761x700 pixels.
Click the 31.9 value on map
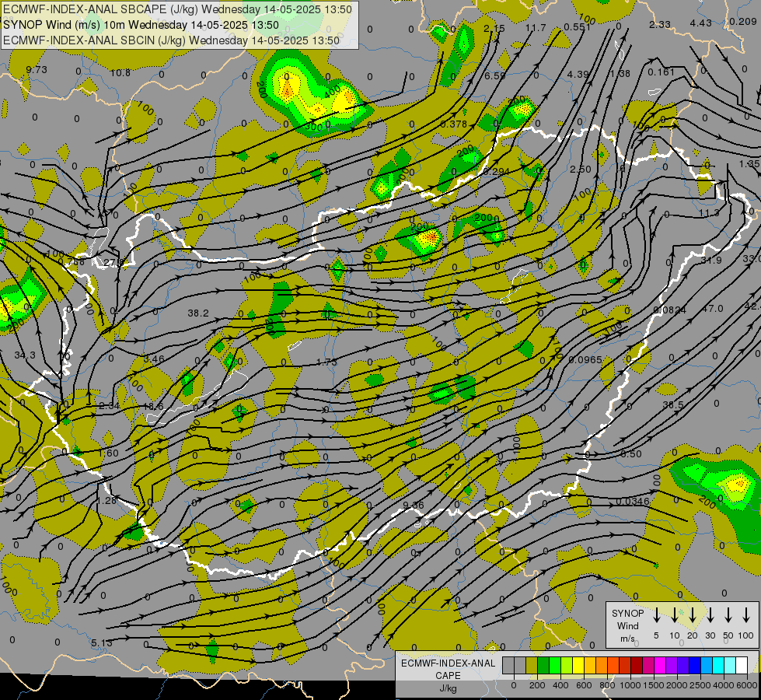pyautogui.click(x=711, y=261)
